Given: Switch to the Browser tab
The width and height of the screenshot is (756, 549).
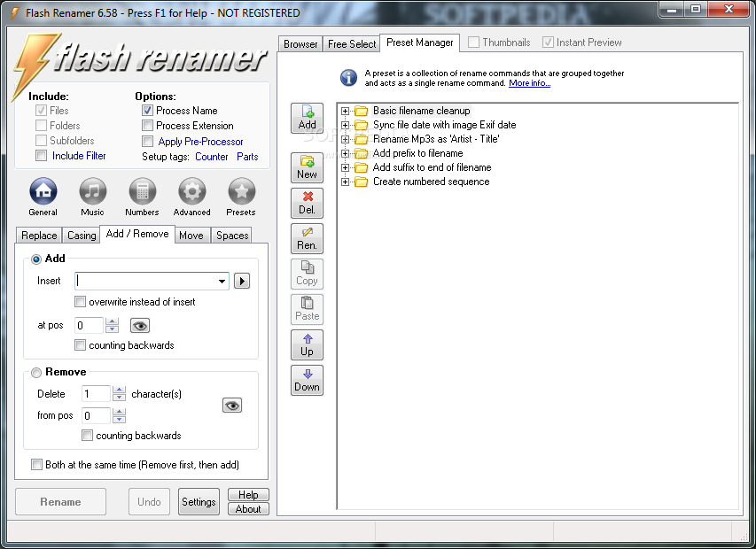Looking at the screenshot, I should click(x=300, y=43).
